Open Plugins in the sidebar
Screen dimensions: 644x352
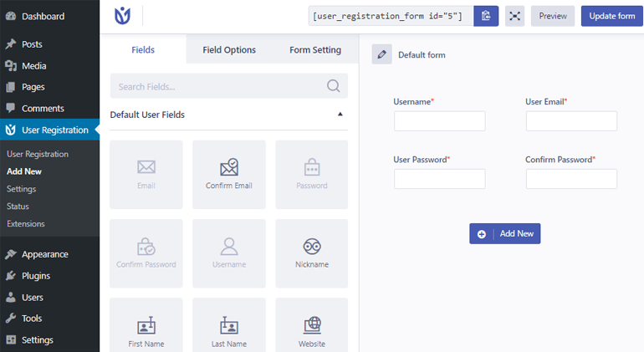(49, 276)
